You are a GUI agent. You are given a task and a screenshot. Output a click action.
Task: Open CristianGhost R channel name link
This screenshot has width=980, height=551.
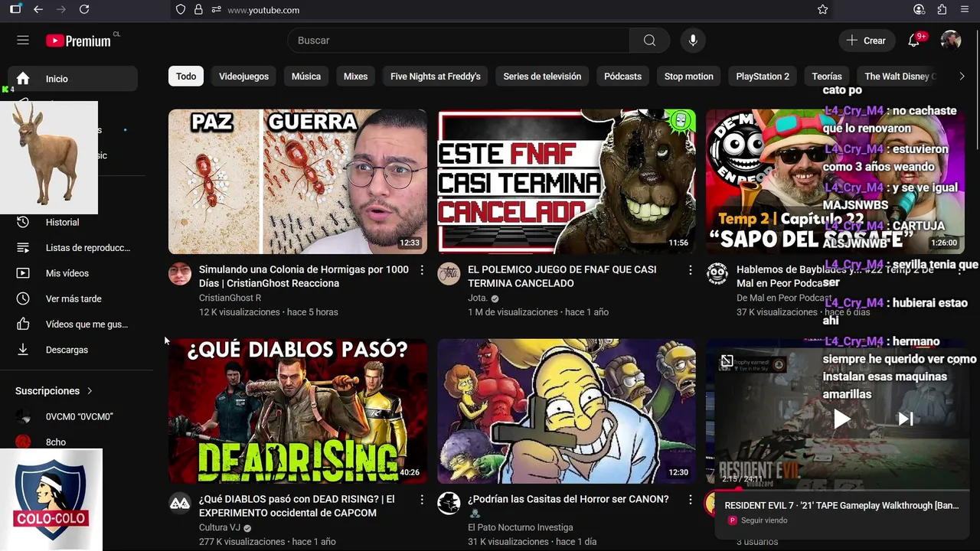pyautogui.click(x=230, y=298)
